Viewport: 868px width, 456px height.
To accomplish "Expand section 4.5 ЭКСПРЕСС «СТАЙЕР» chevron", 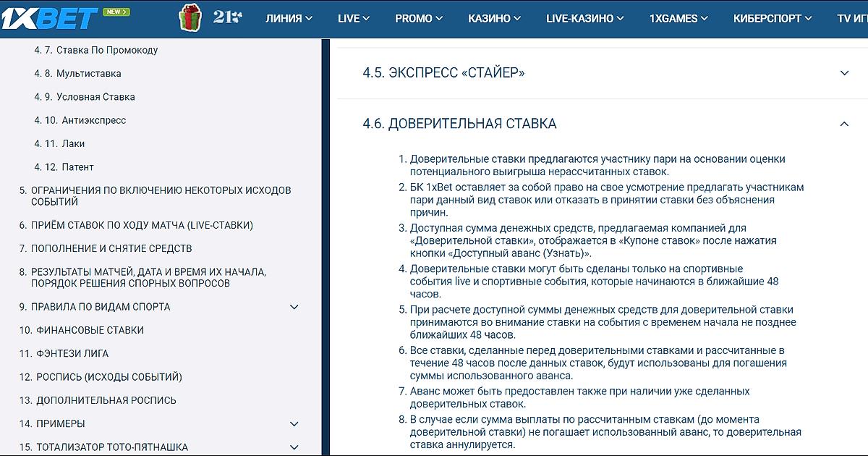I will pyautogui.click(x=844, y=73).
